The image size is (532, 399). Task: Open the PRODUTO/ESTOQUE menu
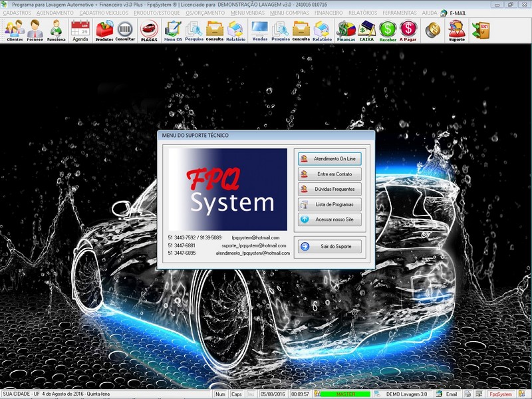coord(157,13)
